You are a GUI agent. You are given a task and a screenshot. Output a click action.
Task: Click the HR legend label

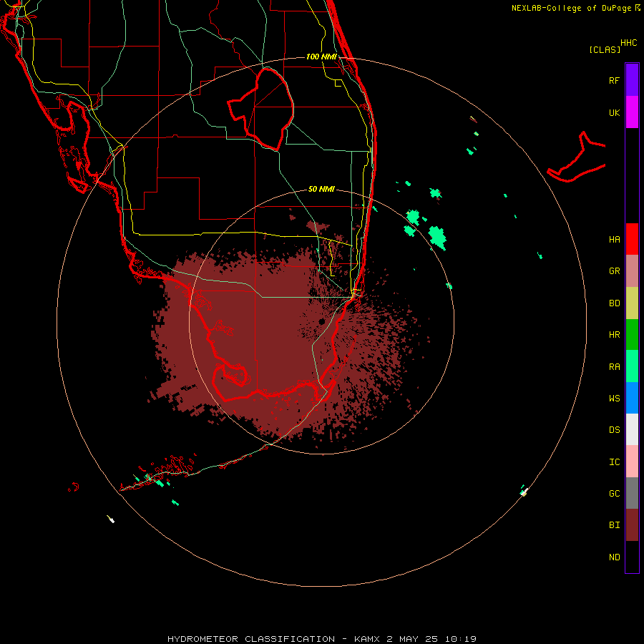click(x=614, y=335)
